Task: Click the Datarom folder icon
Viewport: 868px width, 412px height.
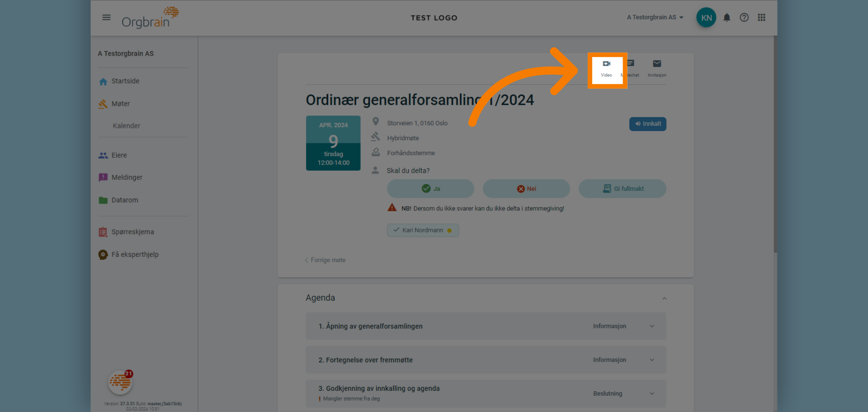Action: click(103, 200)
